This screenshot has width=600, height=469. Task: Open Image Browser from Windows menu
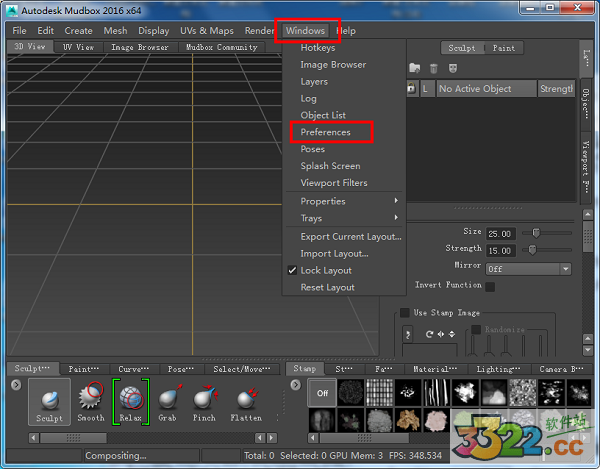[333, 65]
